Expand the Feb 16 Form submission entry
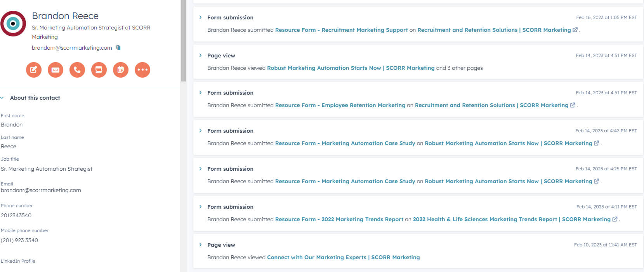 tap(200, 17)
